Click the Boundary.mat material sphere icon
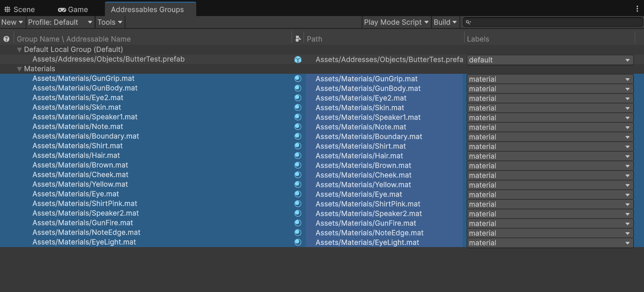This screenshot has width=644, height=292. pos(298,136)
